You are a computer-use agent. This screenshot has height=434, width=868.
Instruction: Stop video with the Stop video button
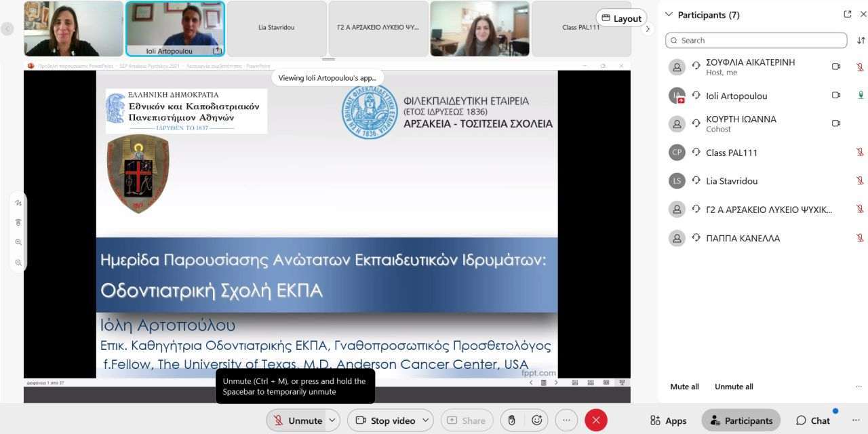(384, 420)
